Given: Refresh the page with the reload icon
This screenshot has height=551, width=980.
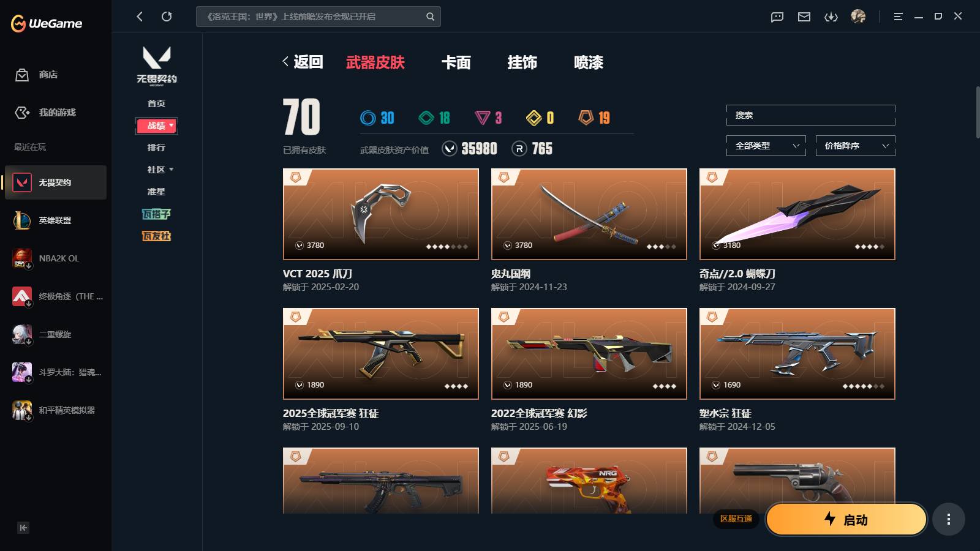Looking at the screenshot, I should pos(167,17).
